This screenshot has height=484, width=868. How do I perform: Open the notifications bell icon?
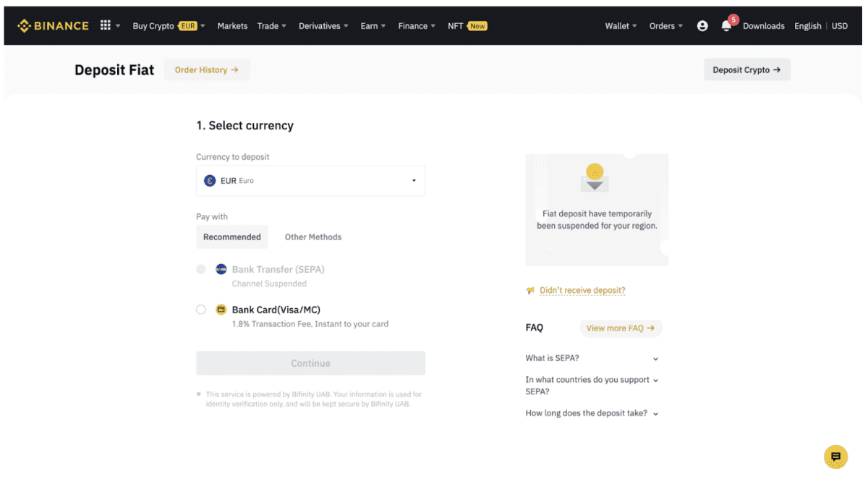tap(726, 25)
